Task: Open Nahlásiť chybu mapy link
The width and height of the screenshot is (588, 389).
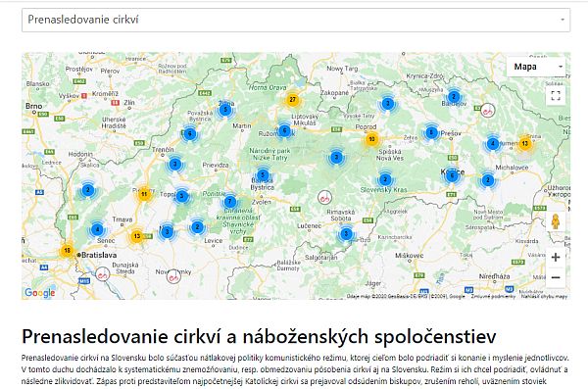Action: tap(544, 296)
